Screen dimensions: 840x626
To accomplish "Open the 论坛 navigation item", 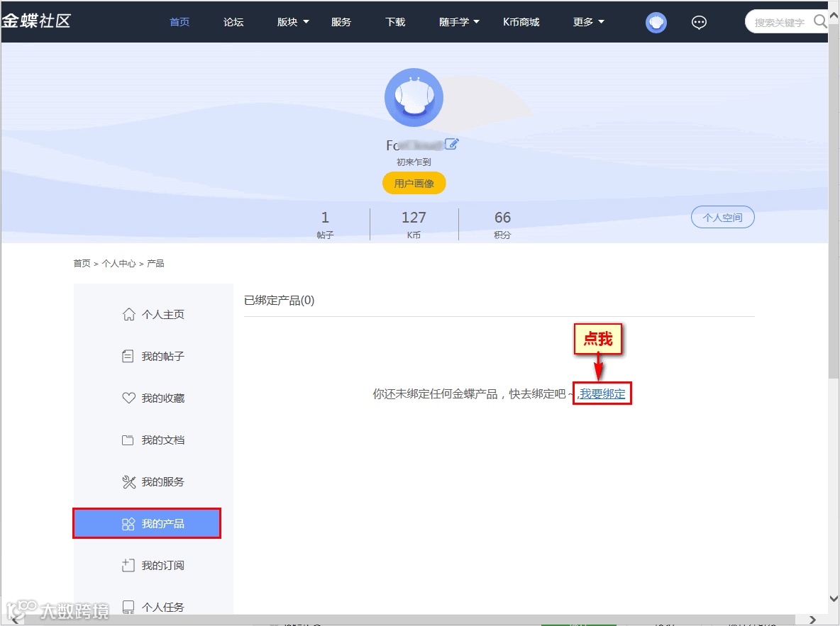I will tap(233, 22).
